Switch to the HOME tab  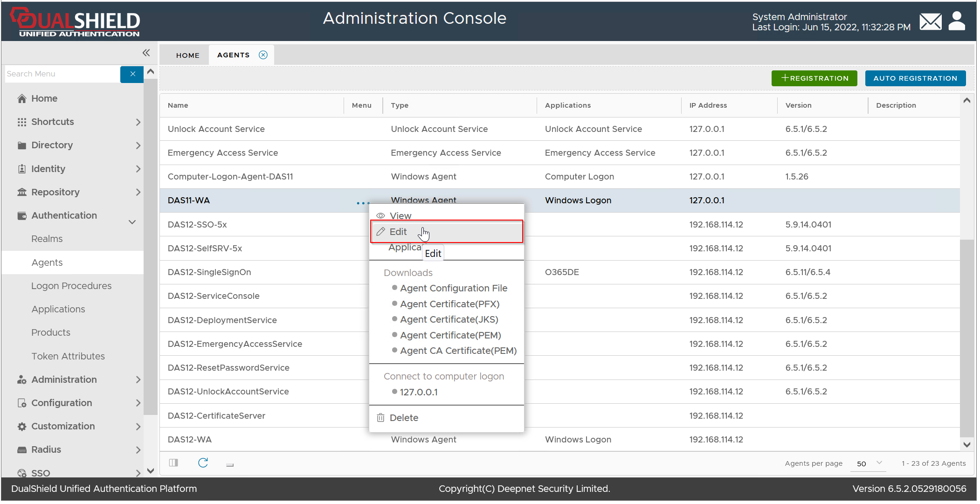pyautogui.click(x=187, y=55)
